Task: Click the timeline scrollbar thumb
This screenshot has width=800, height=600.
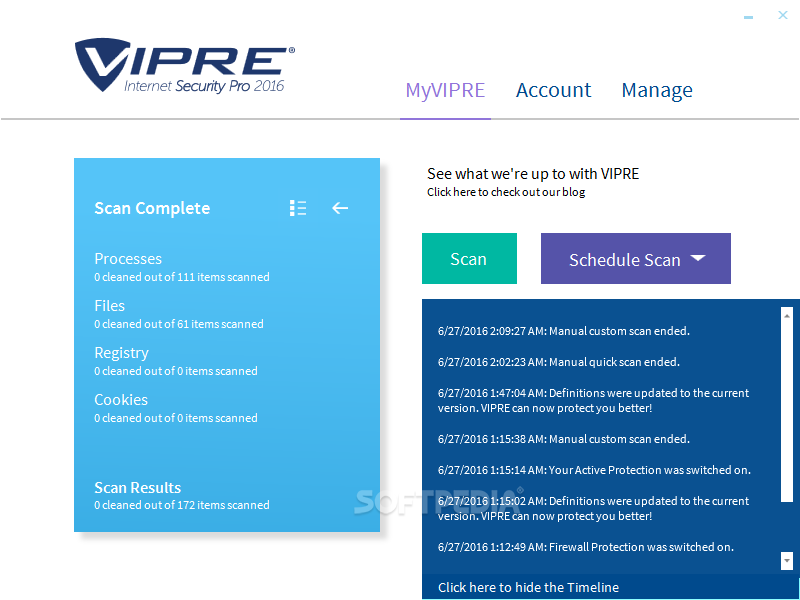Action: tap(787, 412)
